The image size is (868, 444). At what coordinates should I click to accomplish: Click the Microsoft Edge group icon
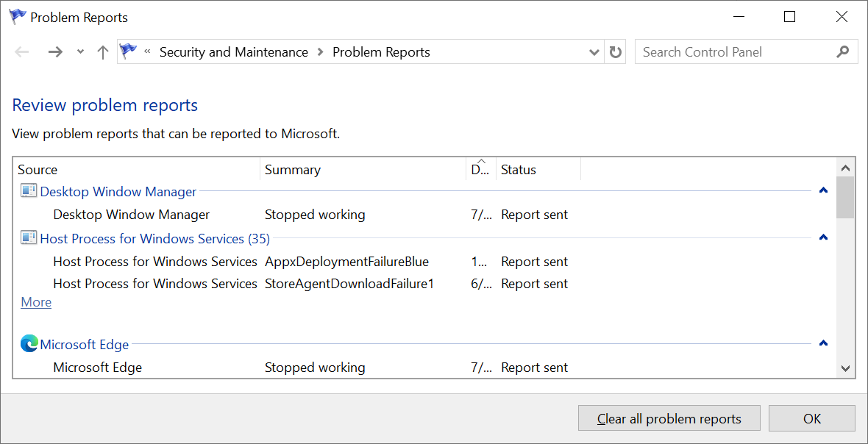pos(29,343)
